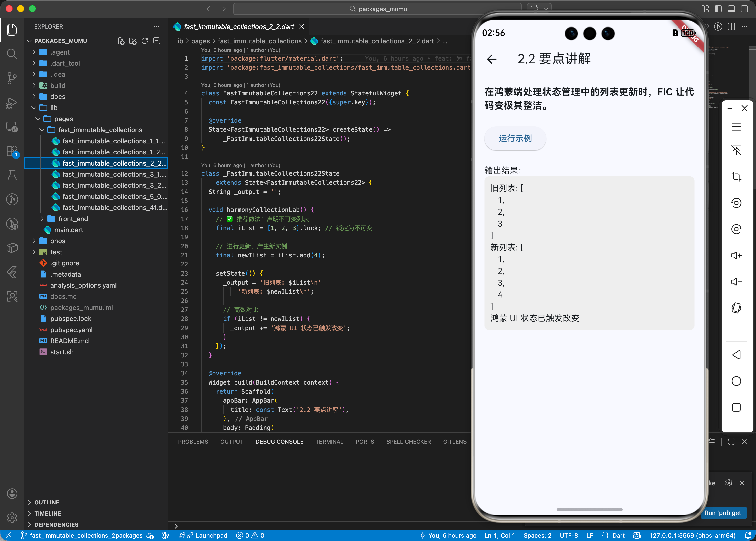Image resolution: width=756 pixels, height=541 pixels.
Task: Toggle primary sidebar layout icon in title bar
Action: [718, 9]
